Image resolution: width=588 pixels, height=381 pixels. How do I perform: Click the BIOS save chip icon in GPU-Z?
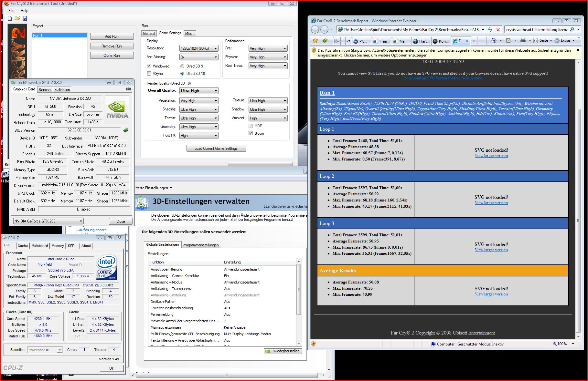tap(126, 130)
